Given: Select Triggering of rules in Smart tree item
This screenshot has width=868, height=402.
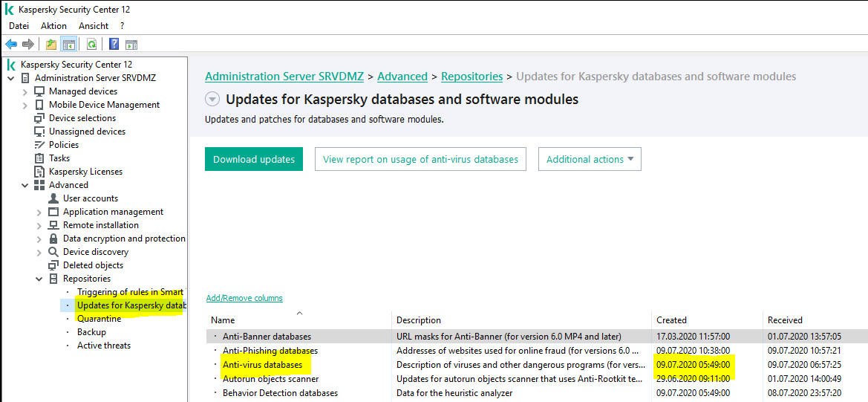Looking at the screenshot, I should tap(131, 292).
